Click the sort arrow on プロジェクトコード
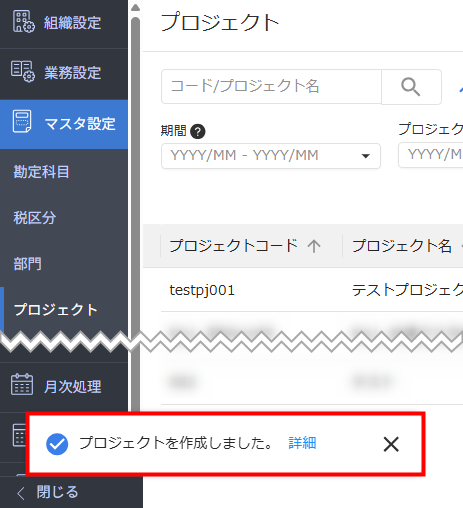This screenshot has width=463, height=508. tap(314, 246)
